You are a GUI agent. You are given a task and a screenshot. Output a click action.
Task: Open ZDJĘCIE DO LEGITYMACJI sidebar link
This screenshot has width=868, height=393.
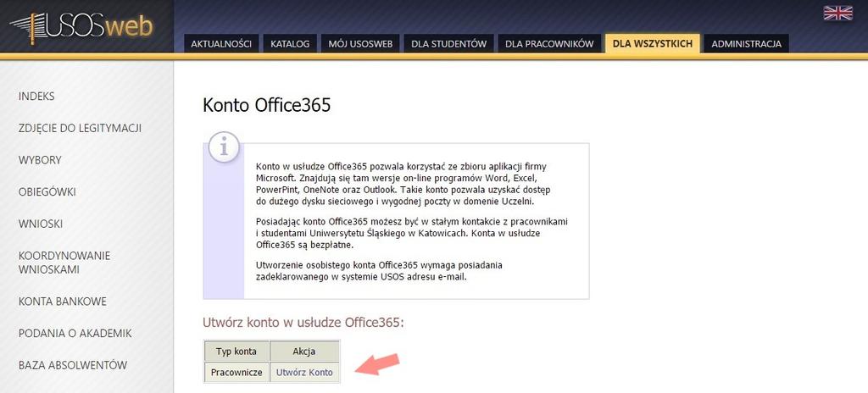(x=80, y=129)
